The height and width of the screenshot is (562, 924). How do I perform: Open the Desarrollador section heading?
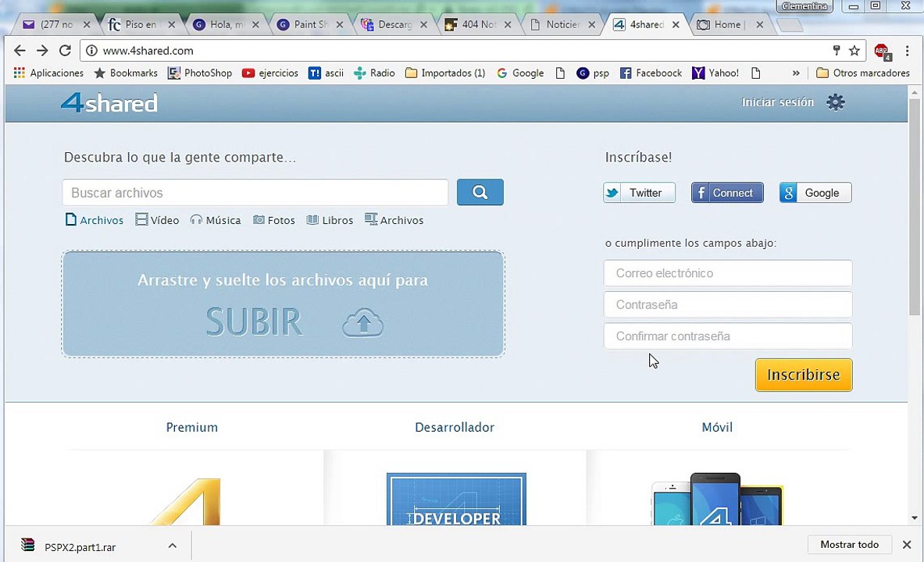[455, 427]
